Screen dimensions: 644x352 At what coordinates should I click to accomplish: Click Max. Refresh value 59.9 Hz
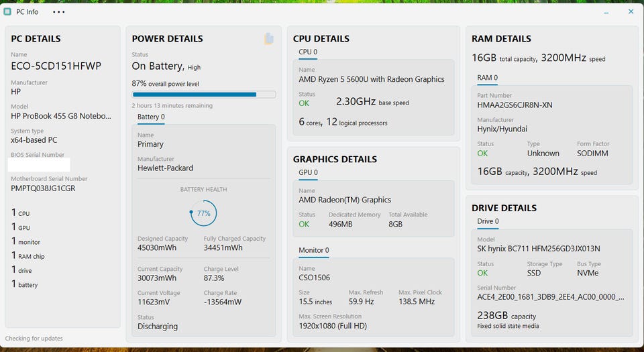point(362,302)
